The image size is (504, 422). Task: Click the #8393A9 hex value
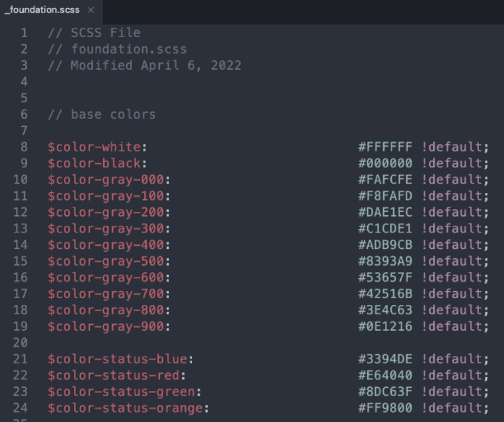tap(385, 262)
